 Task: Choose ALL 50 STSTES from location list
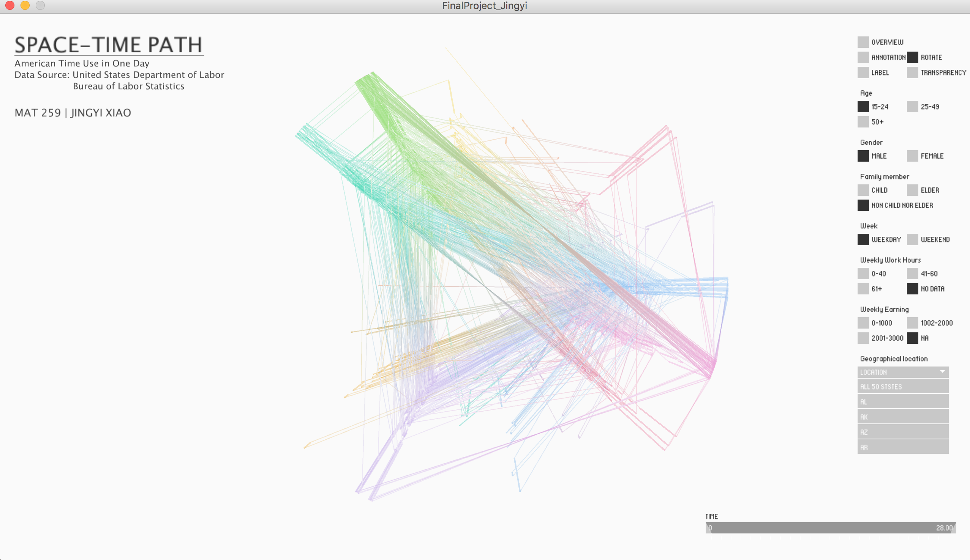click(902, 387)
